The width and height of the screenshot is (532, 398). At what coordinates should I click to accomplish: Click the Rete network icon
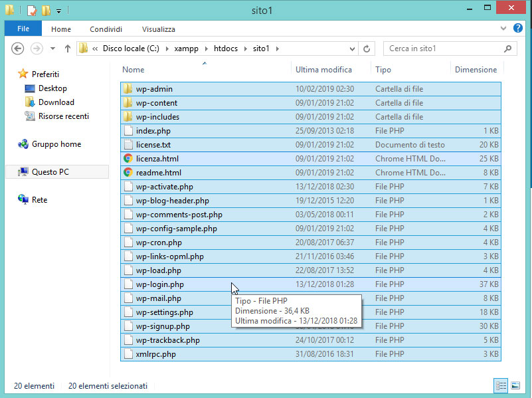(x=23, y=199)
